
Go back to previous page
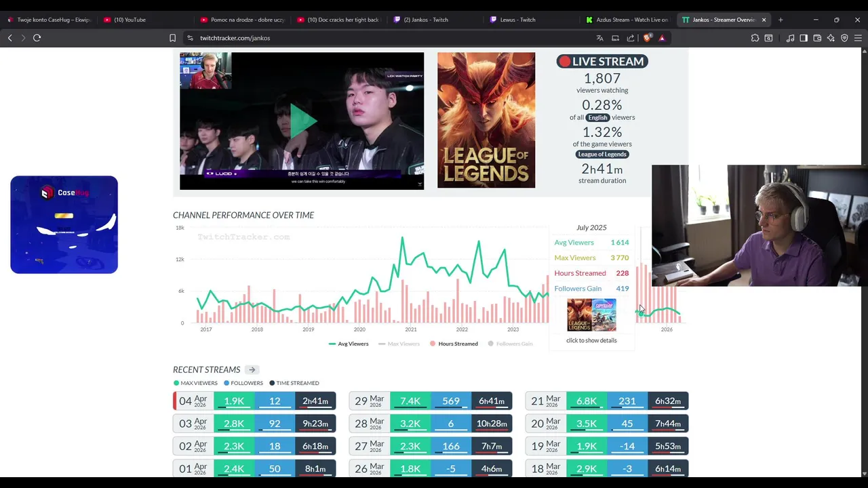10,38
